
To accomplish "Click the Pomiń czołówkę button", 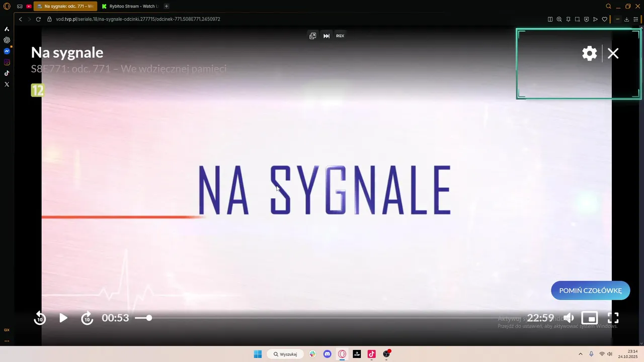I will click(590, 291).
